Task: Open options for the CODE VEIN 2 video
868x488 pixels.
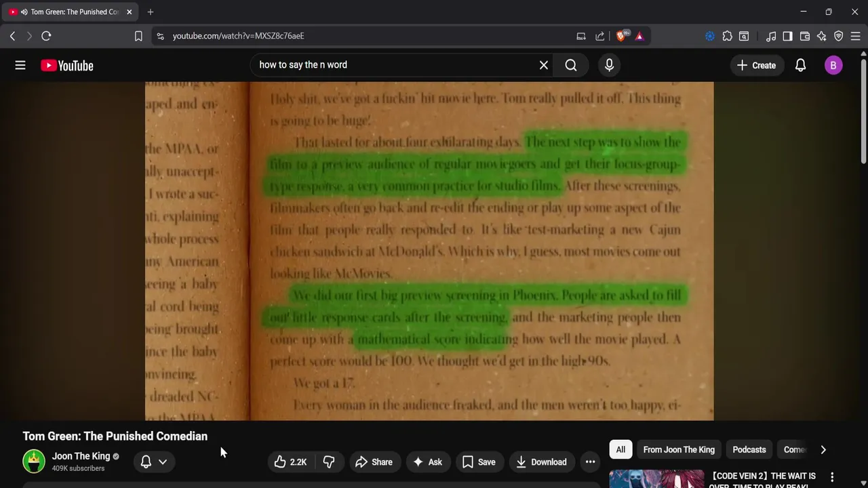Action: pyautogui.click(x=832, y=477)
